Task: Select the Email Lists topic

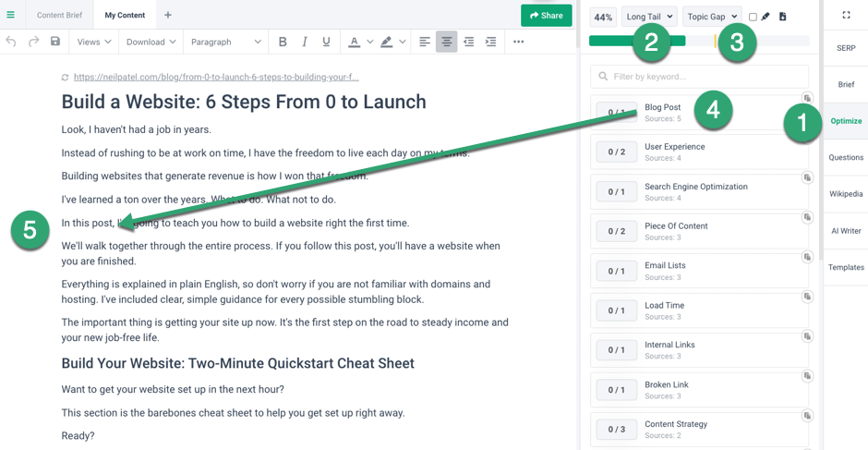Action: click(x=699, y=271)
